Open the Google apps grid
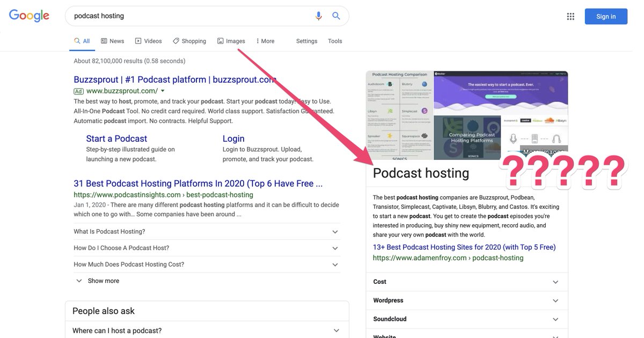The width and height of the screenshot is (644, 338). (x=570, y=17)
